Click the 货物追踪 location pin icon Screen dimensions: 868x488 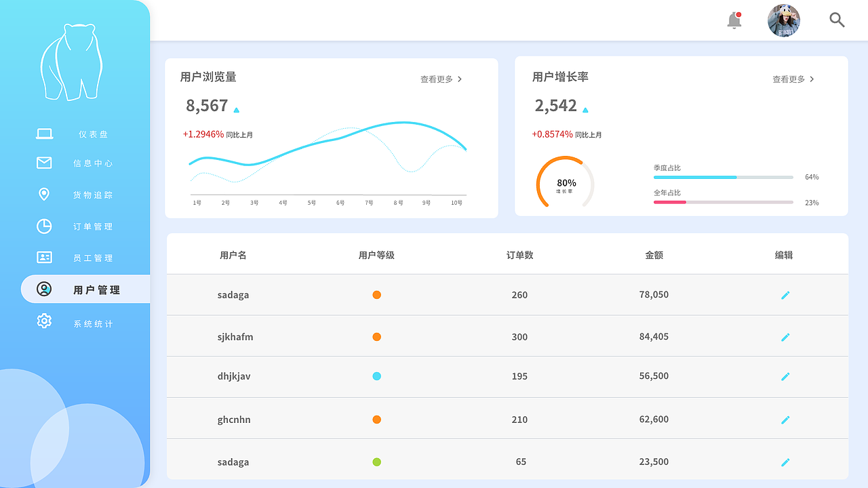(44, 195)
